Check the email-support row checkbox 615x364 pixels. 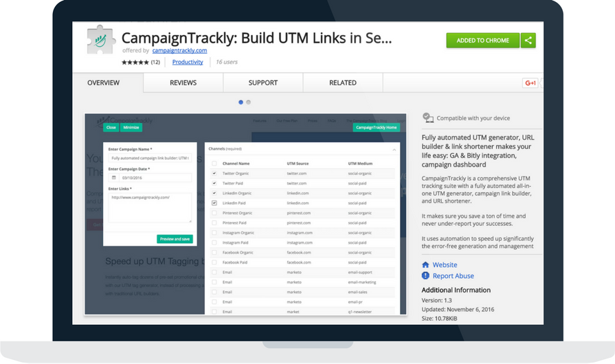tap(214, 273)
